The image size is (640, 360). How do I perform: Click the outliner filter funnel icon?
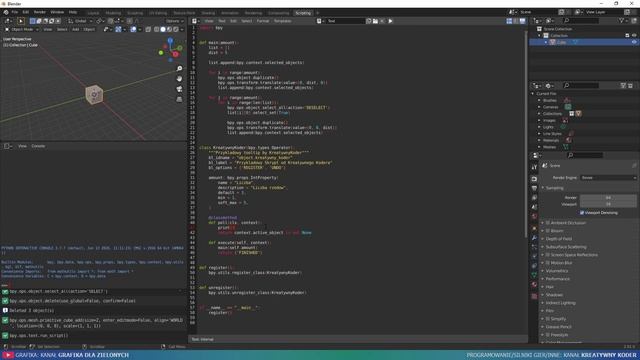click(621, 20)
